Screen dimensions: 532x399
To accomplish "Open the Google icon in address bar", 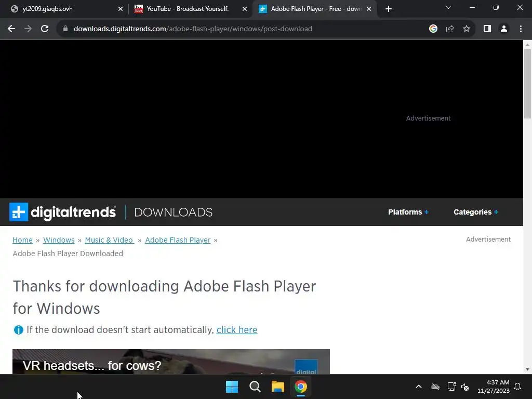I will 433,29.
